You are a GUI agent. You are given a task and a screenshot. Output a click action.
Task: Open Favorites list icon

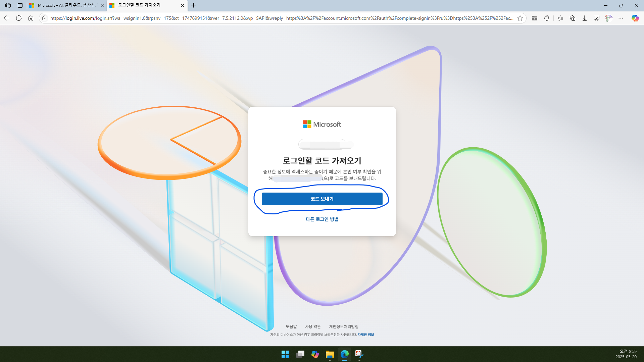[560, 18]
